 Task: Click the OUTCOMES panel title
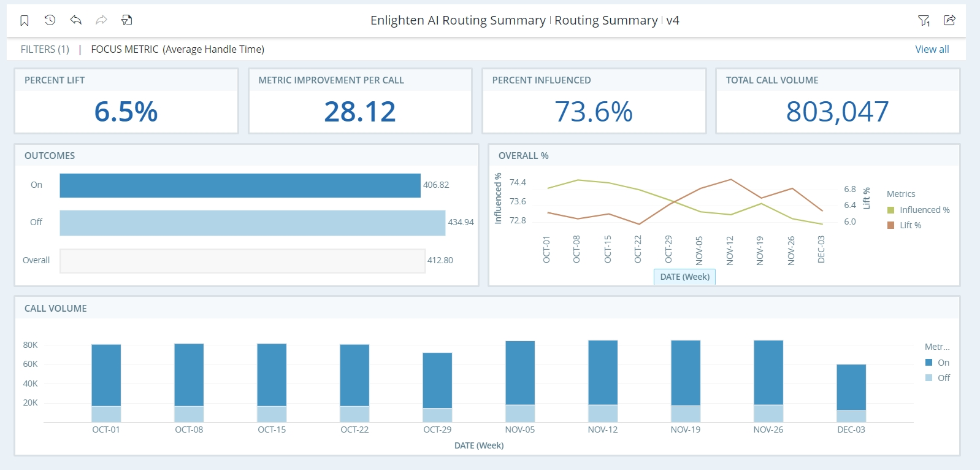tap(50, 156)
